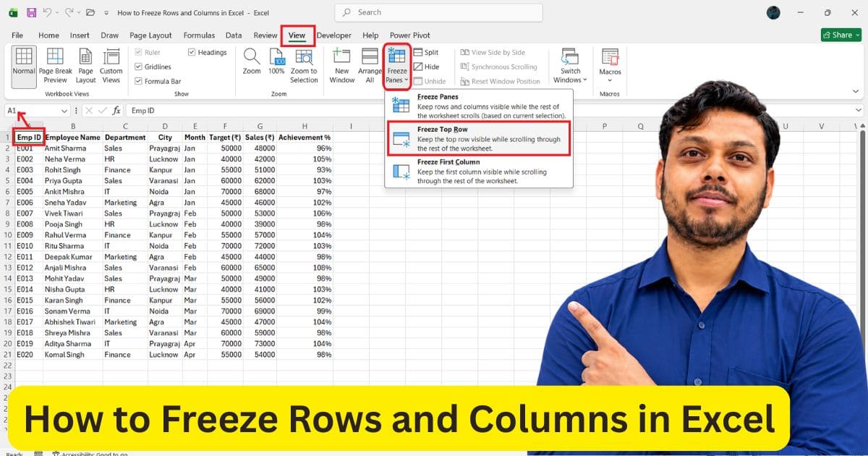Open the Developer tab
The height and width of the screenshot is (456, 868).
[333, 35]
